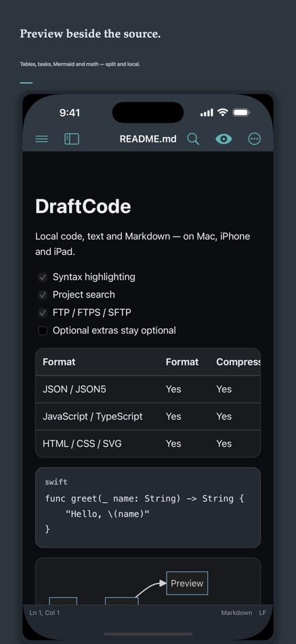296x644 pixels.
Task: Open the hamburger menu icon
Action: point(41,139)
